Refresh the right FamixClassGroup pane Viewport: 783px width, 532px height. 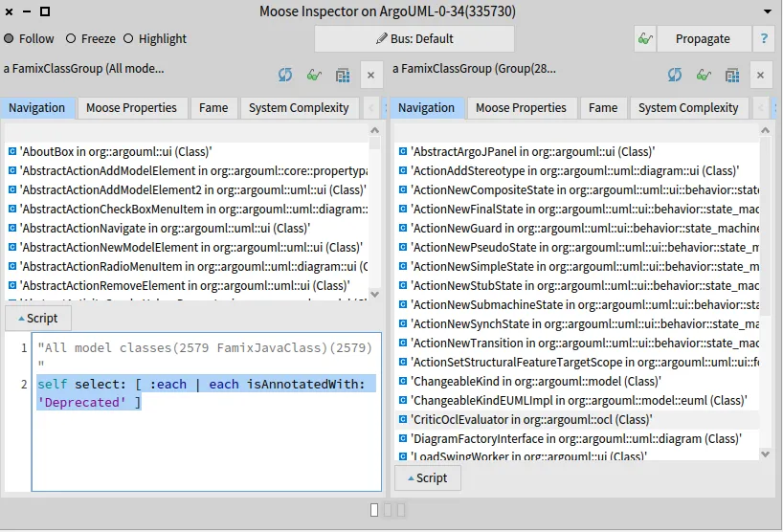(675, 76)
